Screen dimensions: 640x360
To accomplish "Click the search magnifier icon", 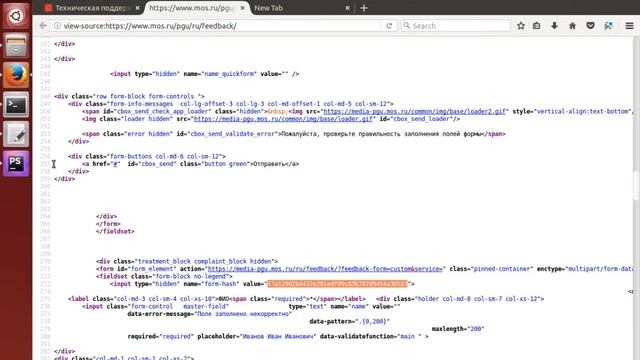I will pyautogui.click(x=407, y=25).
